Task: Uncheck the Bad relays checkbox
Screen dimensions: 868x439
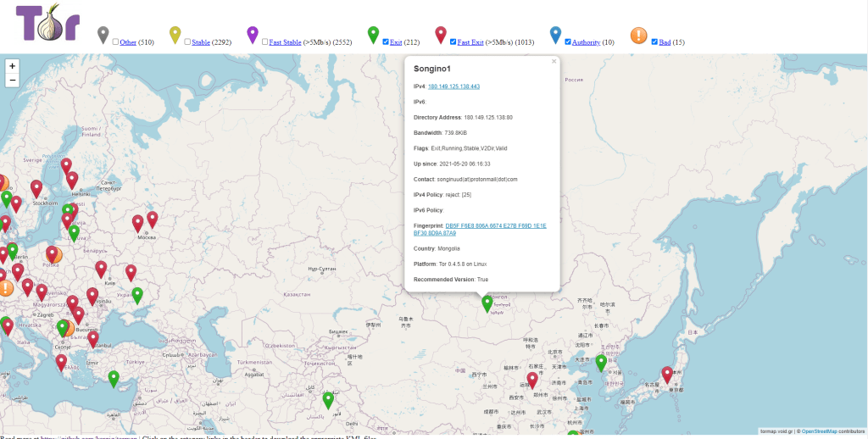Action: coord(654,42)
